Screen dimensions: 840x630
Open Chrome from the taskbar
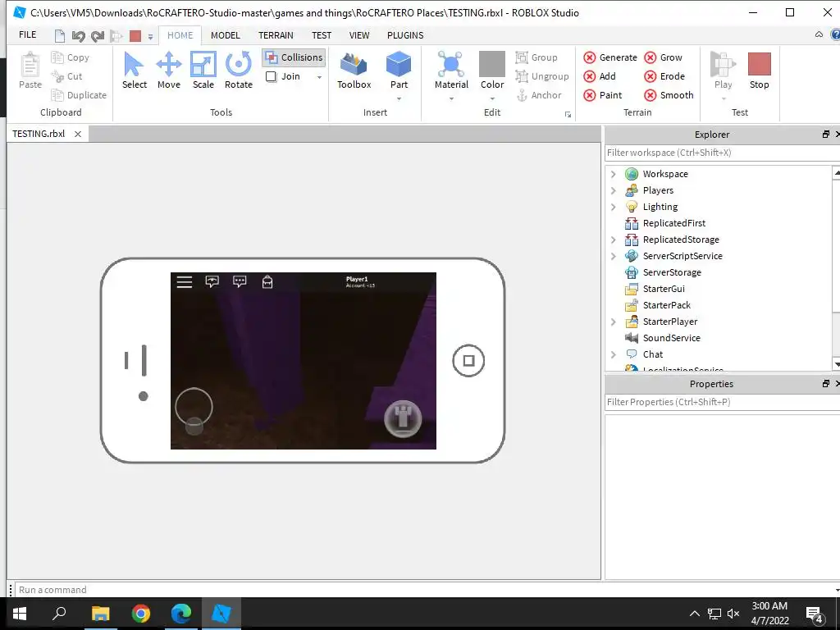pyautogui.click(x=141, y=614)
